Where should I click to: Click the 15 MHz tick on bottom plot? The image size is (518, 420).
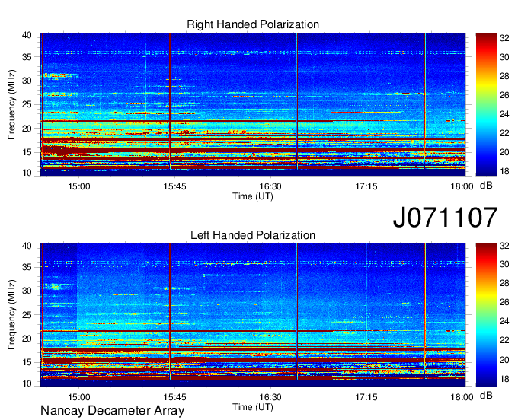coord(27,363)
